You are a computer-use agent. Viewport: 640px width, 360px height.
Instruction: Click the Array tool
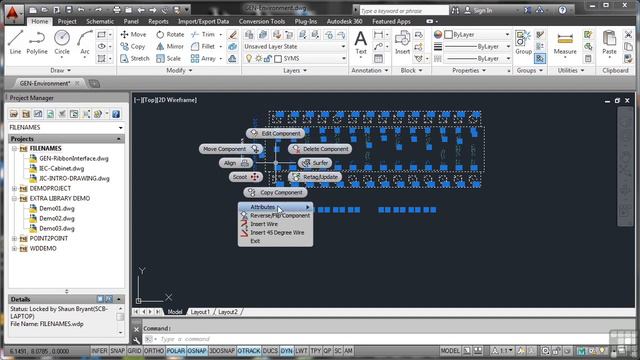pos(203,58)
